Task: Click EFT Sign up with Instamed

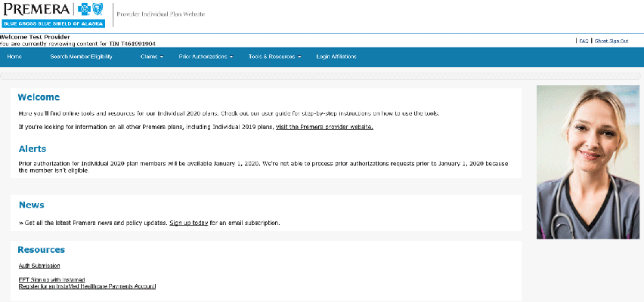Action: 52,279
